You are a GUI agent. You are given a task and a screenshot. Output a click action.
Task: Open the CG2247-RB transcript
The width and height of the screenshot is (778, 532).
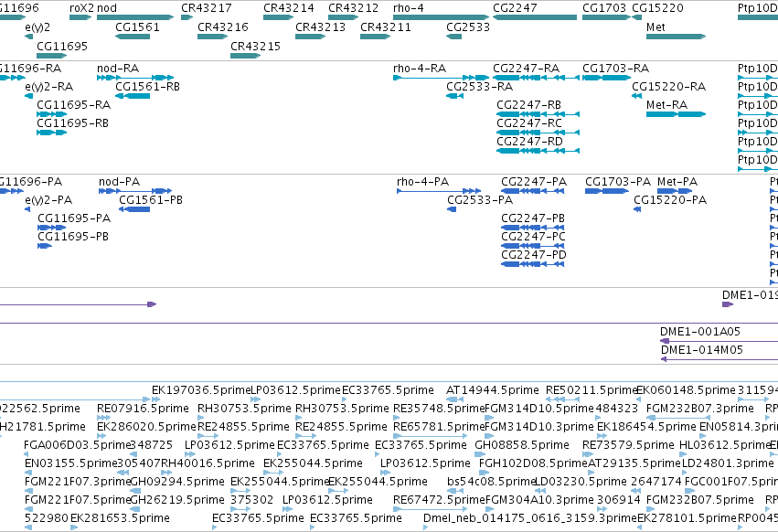coord(538,114)
